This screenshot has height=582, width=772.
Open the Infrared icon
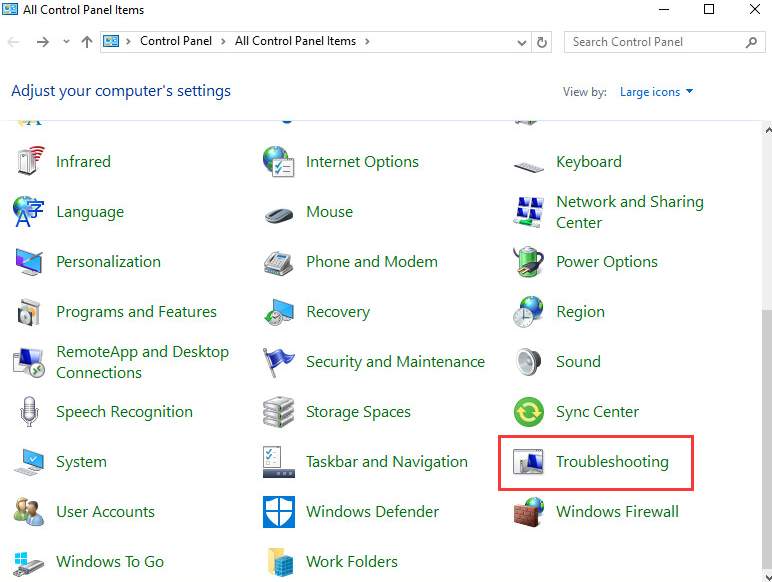(30, 161)
